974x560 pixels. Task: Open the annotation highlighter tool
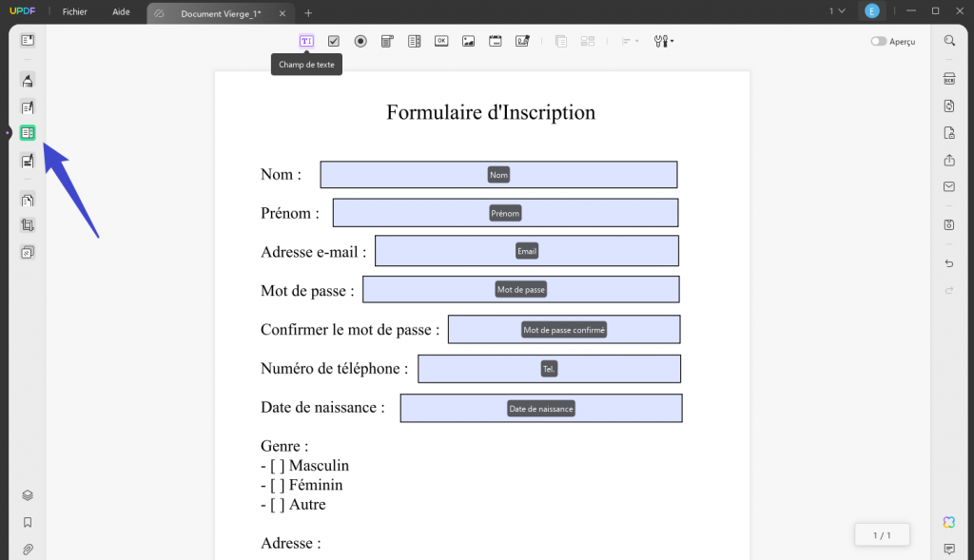tap(27, 81)
